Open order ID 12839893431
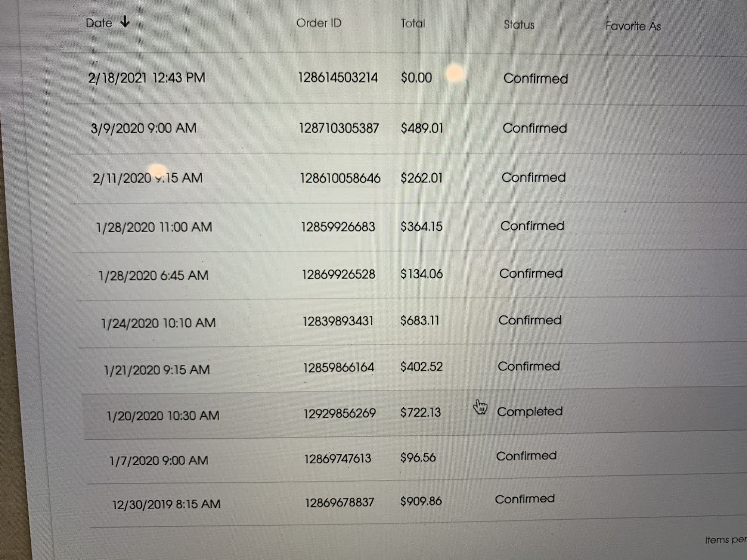This screenshot has height=560, width=747. tap(338, 321)
